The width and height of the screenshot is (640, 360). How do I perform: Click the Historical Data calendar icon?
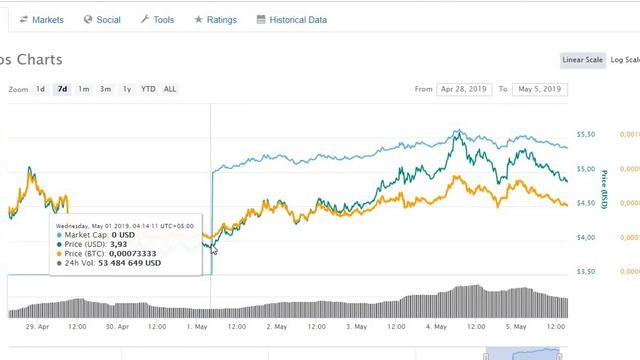pos(261,19)
